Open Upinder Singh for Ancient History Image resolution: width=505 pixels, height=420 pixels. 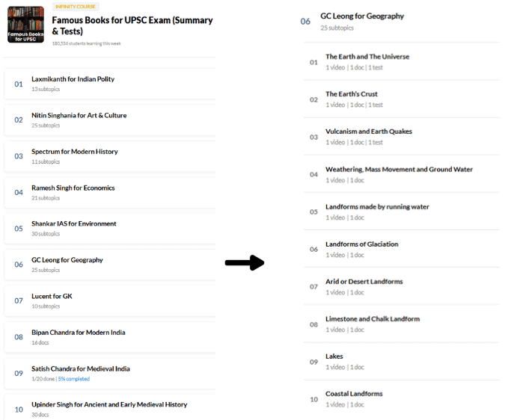110,407
